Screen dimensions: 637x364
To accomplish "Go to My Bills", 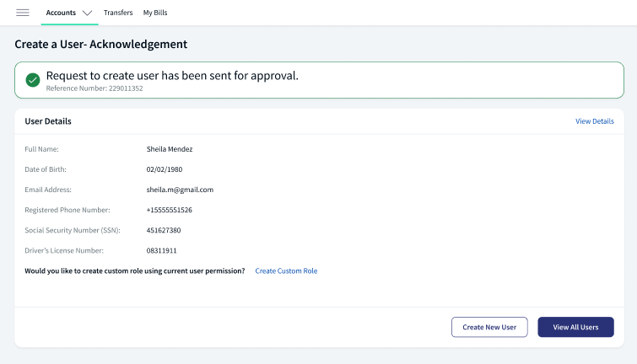I will click(x=155, y=13).
